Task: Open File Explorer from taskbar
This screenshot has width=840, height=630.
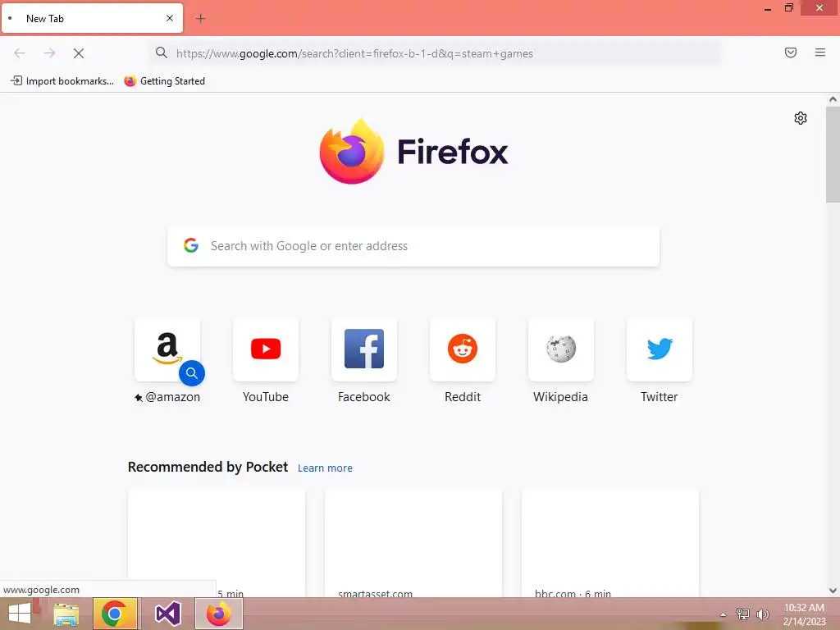Action: click(66, 614)
